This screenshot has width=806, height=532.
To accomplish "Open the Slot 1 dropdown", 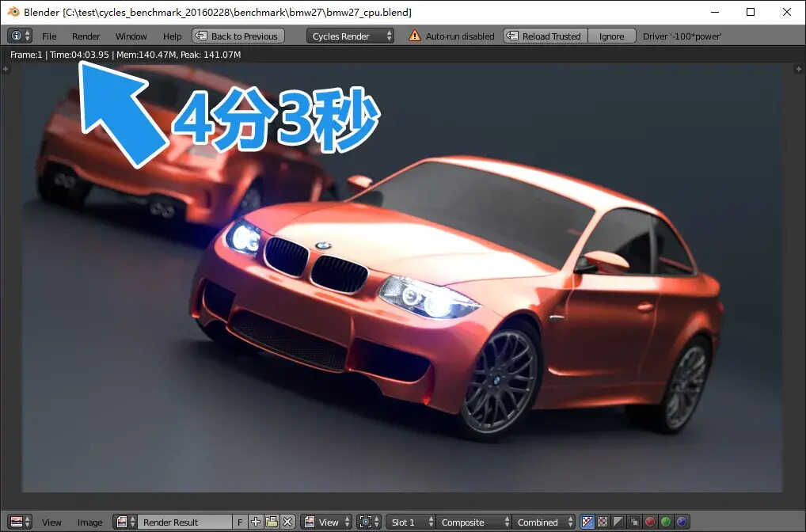I will point(410,522).
